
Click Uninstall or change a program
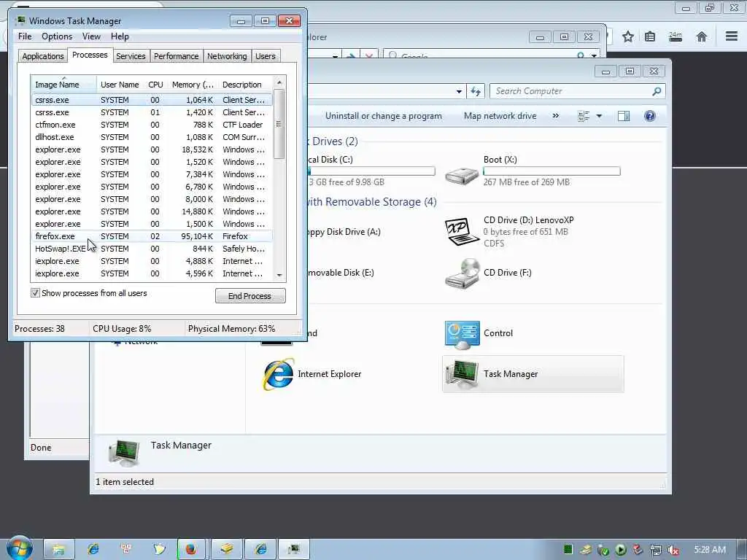384,116
